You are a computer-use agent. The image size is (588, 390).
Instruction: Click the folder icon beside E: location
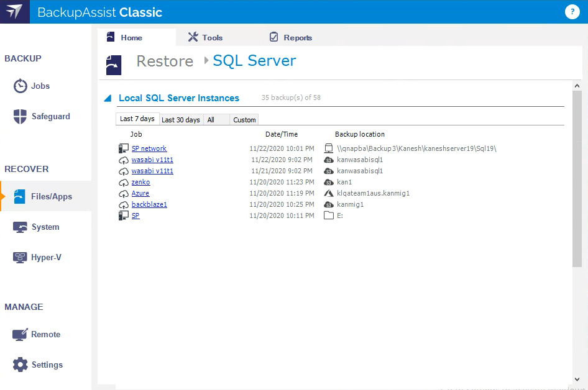point(329,215)
